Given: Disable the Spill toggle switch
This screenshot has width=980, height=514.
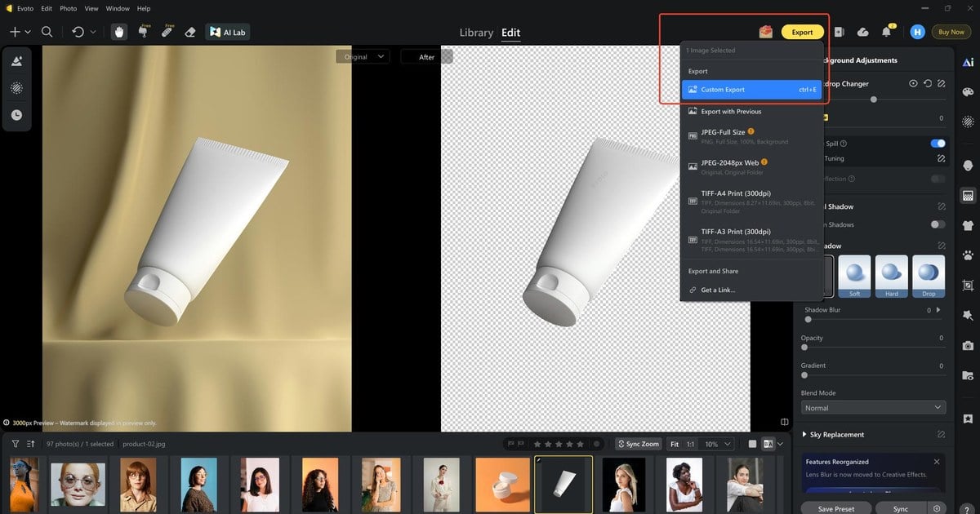Looking at the screenshot, I should coord(938,144).
